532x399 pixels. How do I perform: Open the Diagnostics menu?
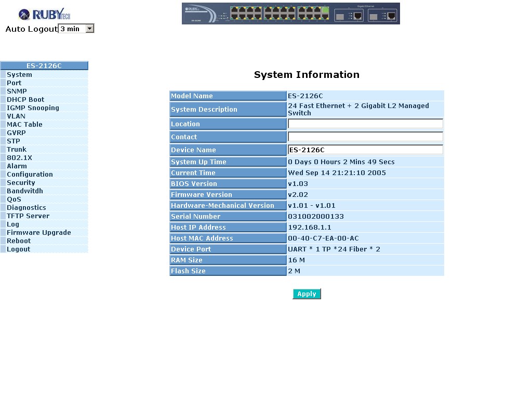click(x=26, y=208)
